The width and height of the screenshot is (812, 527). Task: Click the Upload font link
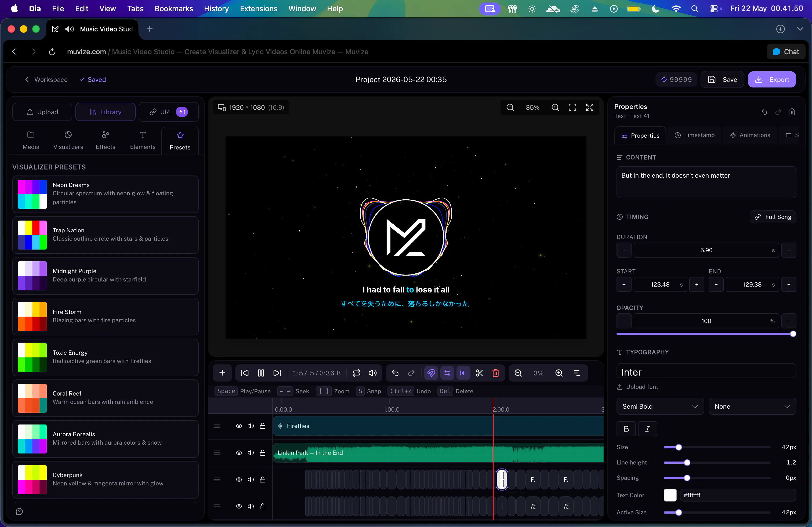point(637,387)
